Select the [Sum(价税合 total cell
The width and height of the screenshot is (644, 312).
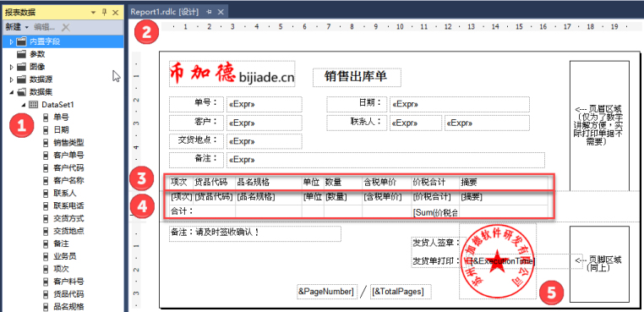tap(435, 211)
